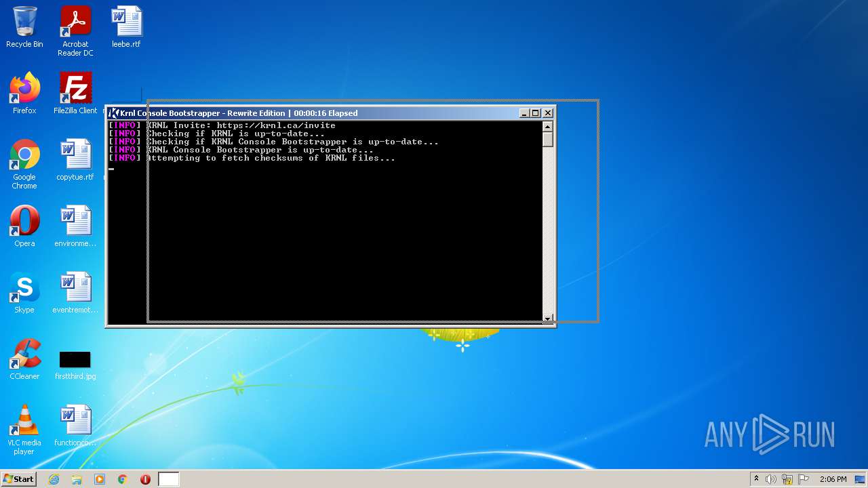The height and width of the screenshot is (488, 868).
Task: Select the Krnl console taskbar button
Action: pos(169,479)
